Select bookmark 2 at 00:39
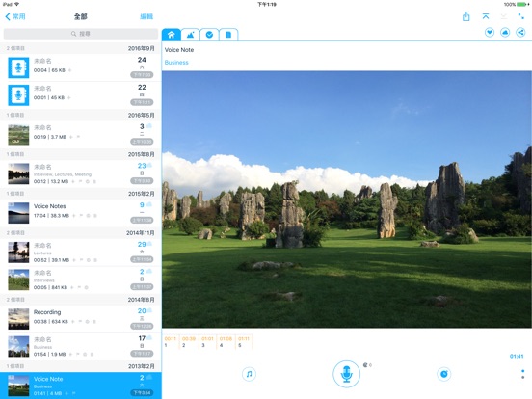This screenshot has width=532, height=399. (x=189, y=342)
